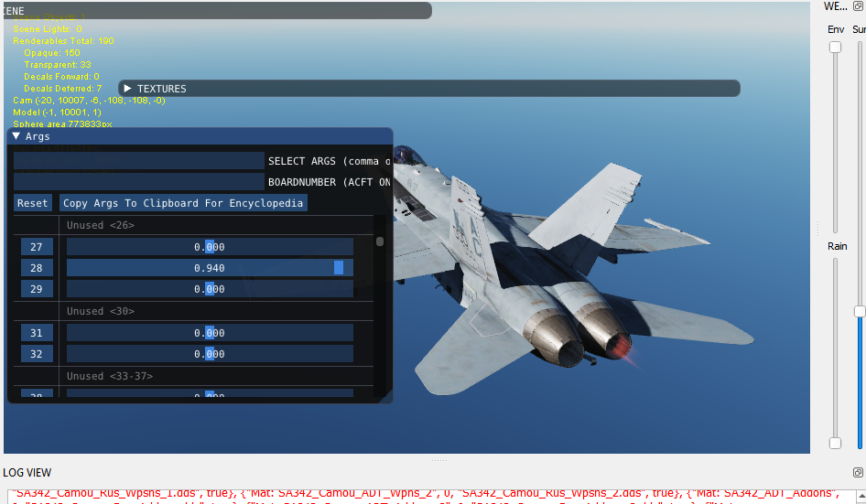This screenshot has height=504, width=866.
Task: Undock the LOG VIEW panel icon
Action: pos(858,473)
